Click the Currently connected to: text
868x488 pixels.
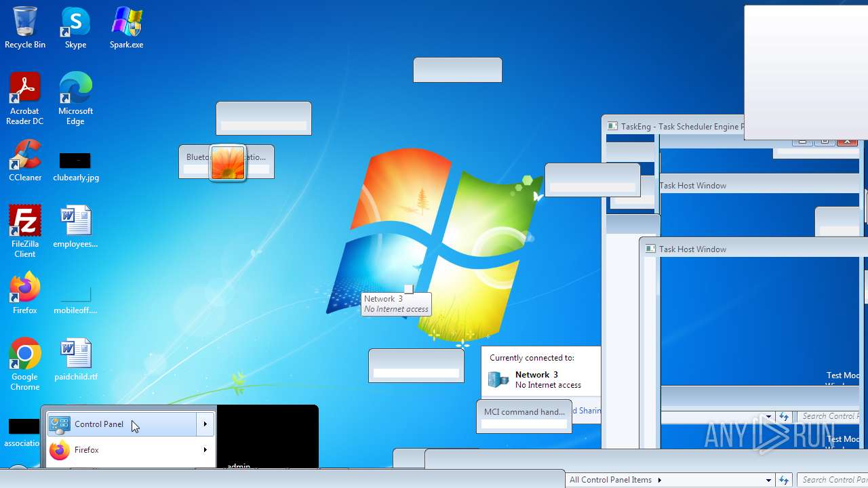[532, 358]
